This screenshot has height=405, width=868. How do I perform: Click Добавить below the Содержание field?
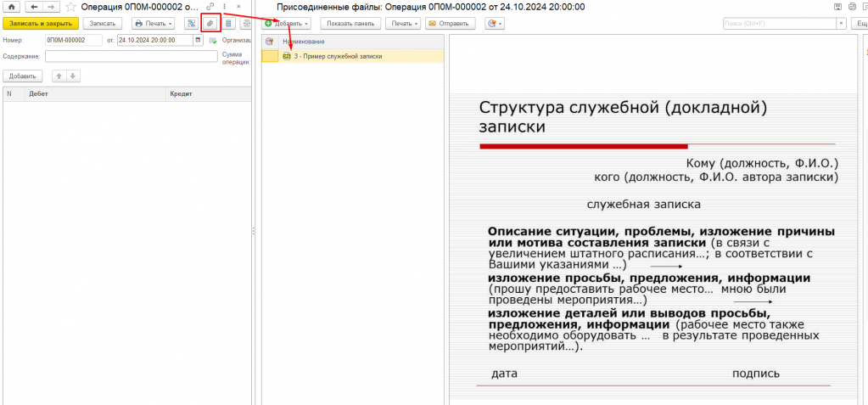coord(22,76)
